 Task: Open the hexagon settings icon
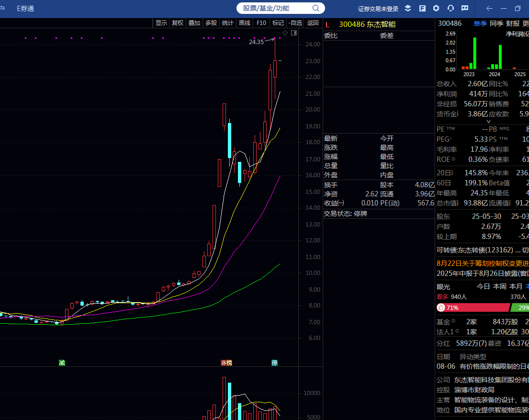(436, 8)
